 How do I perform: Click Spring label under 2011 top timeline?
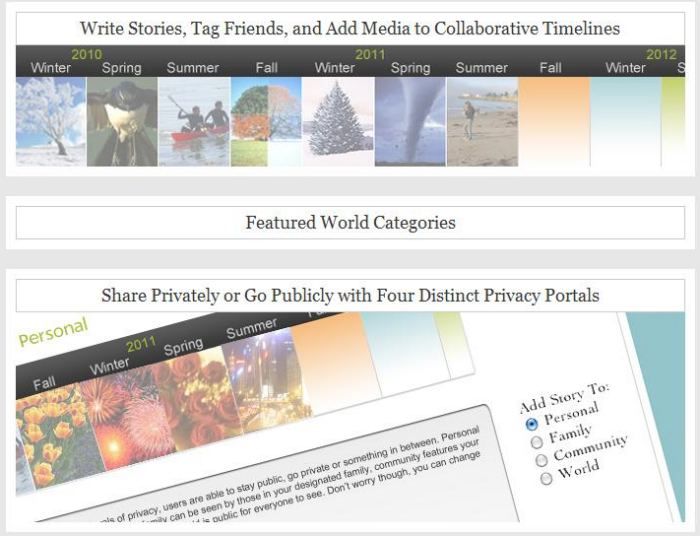tap(410, 68)
